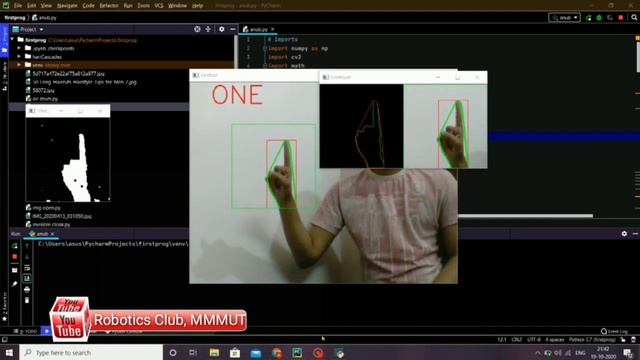
Task: Click 4 spaces indent setting in status bar
Action: pos(555,340)
